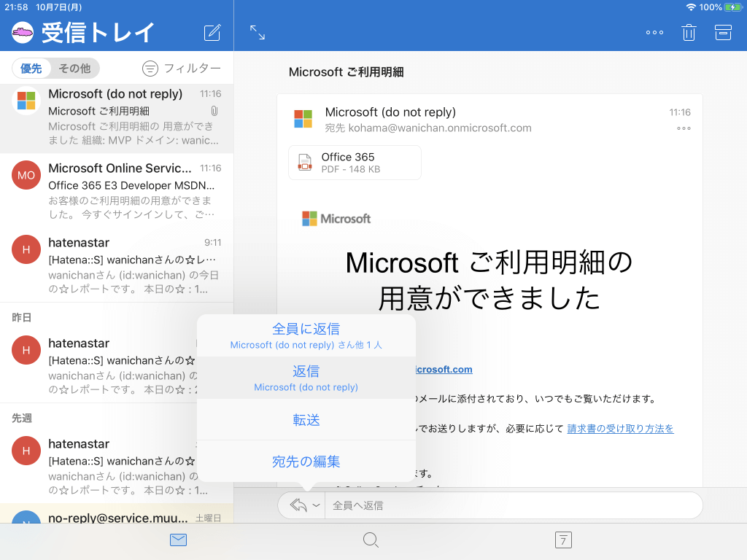Screen dimensions: 747x560
Task: Tap the sender name in message header
Action: click(390, 112)
